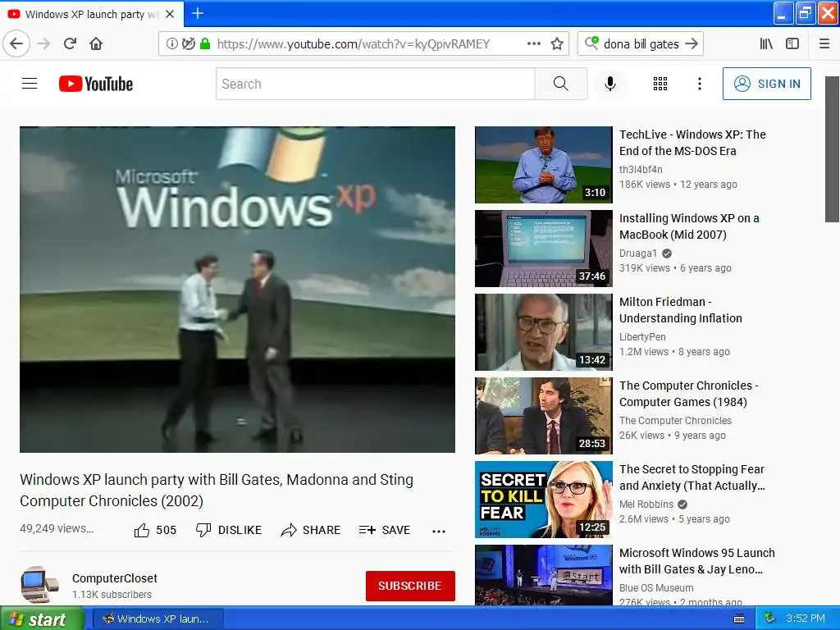Click the red SUBSCRIBE button

(410, 586)
